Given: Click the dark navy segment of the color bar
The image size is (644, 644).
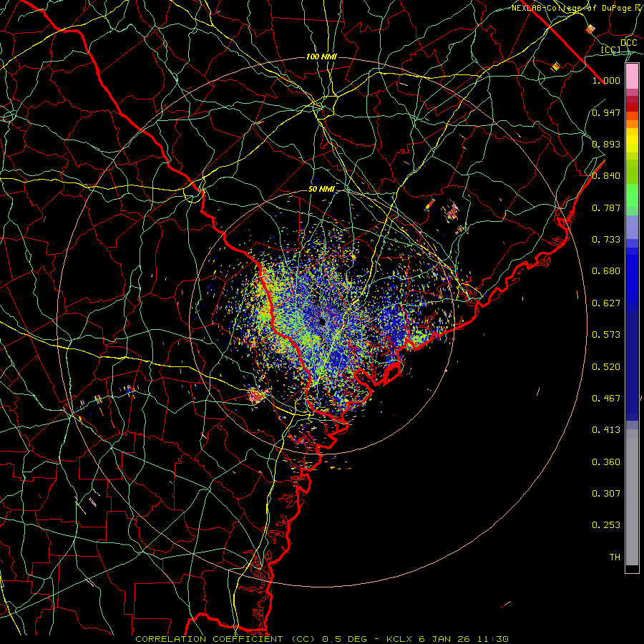Looking at the screenshot, I should tap(632, 365).
